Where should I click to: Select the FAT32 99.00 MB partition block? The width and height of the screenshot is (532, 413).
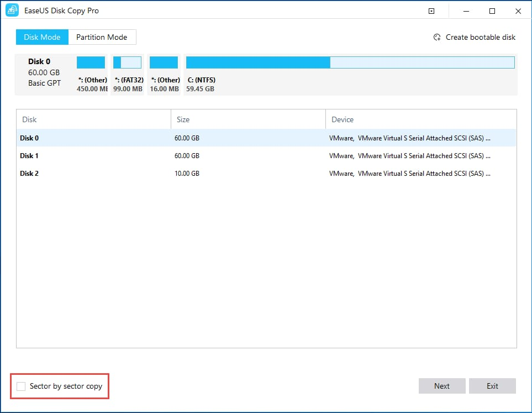click(127, 62)
